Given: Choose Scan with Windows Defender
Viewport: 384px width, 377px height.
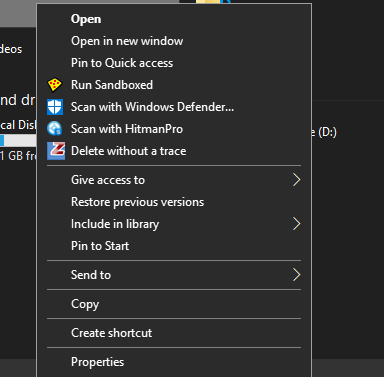Looking at the screenshot, I should 174,107.
